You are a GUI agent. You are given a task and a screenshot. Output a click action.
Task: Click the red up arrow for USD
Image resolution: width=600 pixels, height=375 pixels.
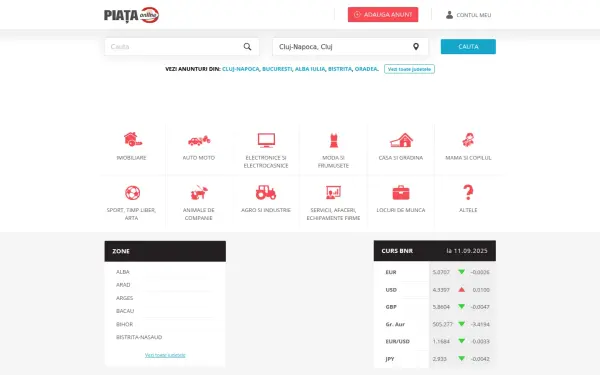coord(461,290)
